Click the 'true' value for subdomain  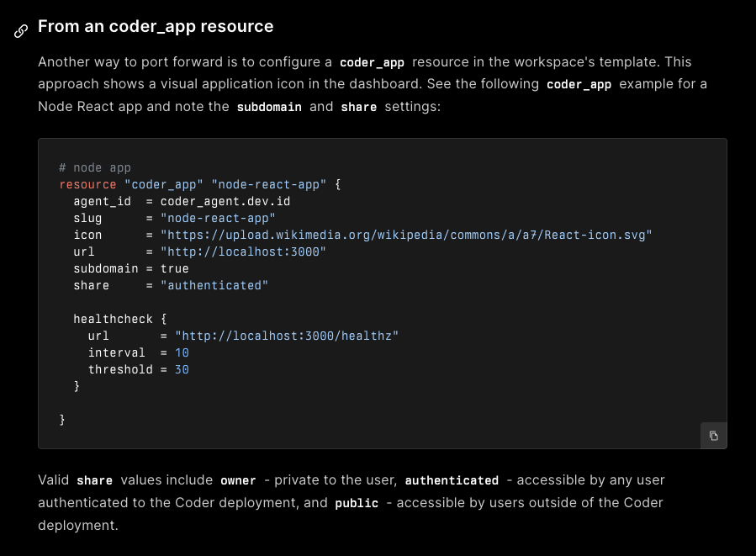[x=174, y=268]
